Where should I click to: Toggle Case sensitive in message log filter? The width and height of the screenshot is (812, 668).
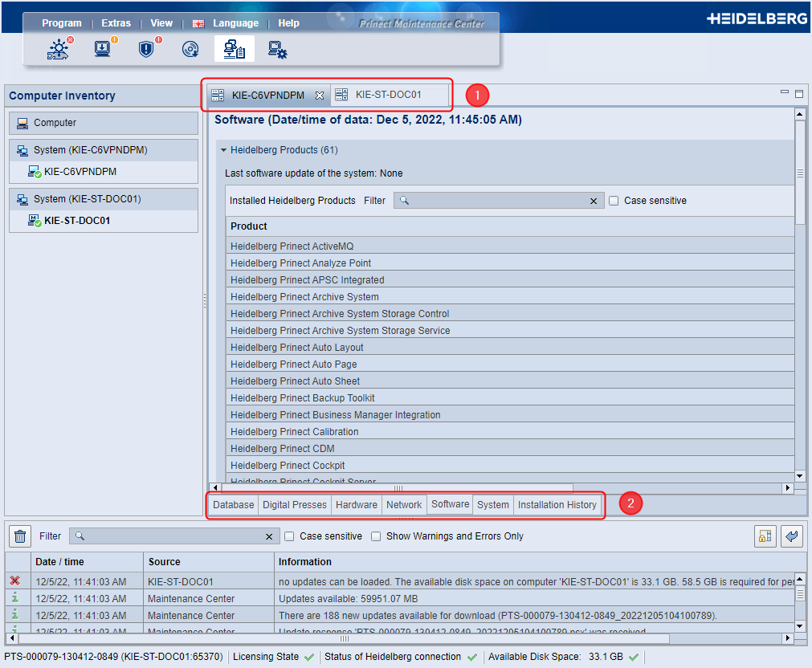click(291, 536)
